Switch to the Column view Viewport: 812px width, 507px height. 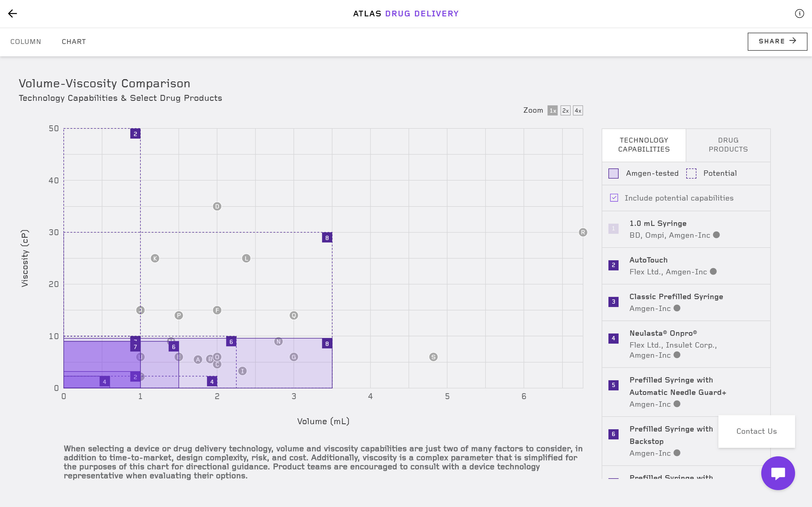click(x=26, y=42)
